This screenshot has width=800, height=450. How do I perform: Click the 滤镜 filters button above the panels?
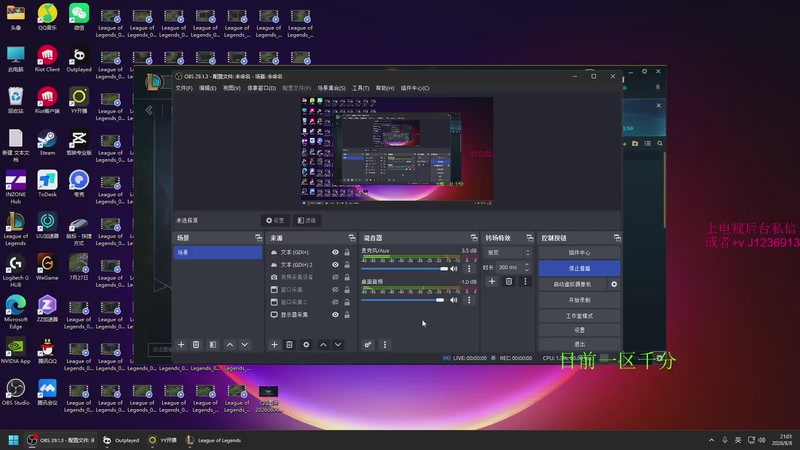point(307,220)
